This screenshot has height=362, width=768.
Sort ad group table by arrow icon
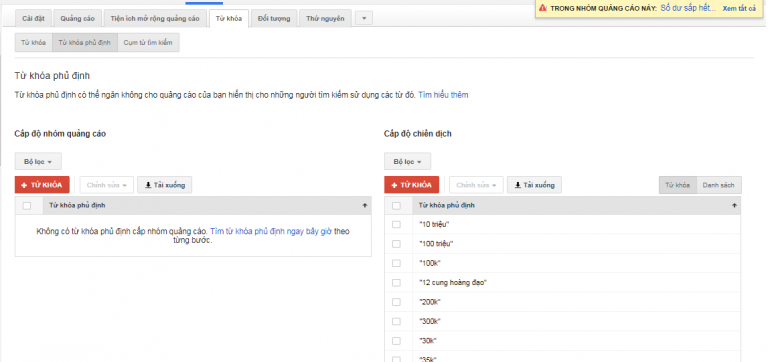(365, 206)
